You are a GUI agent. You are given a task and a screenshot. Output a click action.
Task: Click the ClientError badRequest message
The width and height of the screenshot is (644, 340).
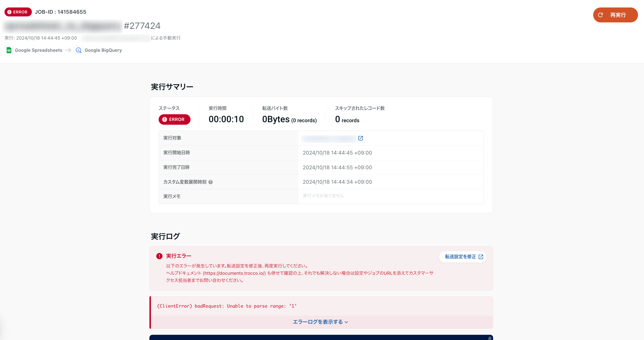227,306
